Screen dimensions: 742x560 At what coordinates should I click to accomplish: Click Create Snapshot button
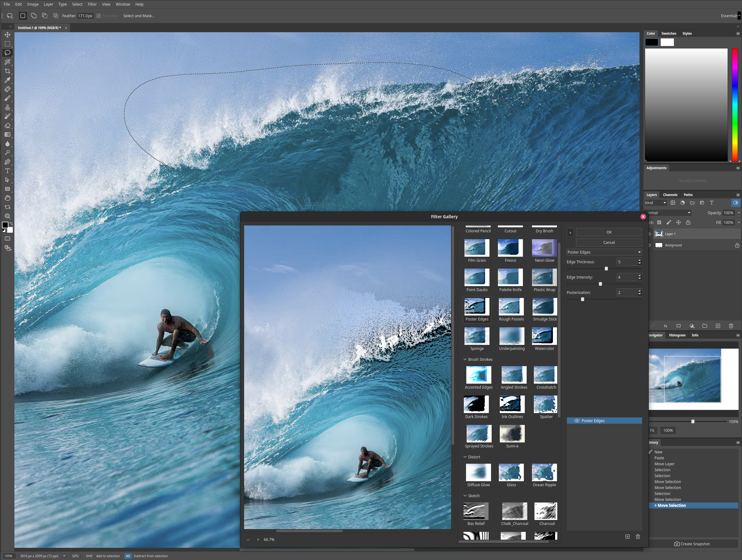692,544
